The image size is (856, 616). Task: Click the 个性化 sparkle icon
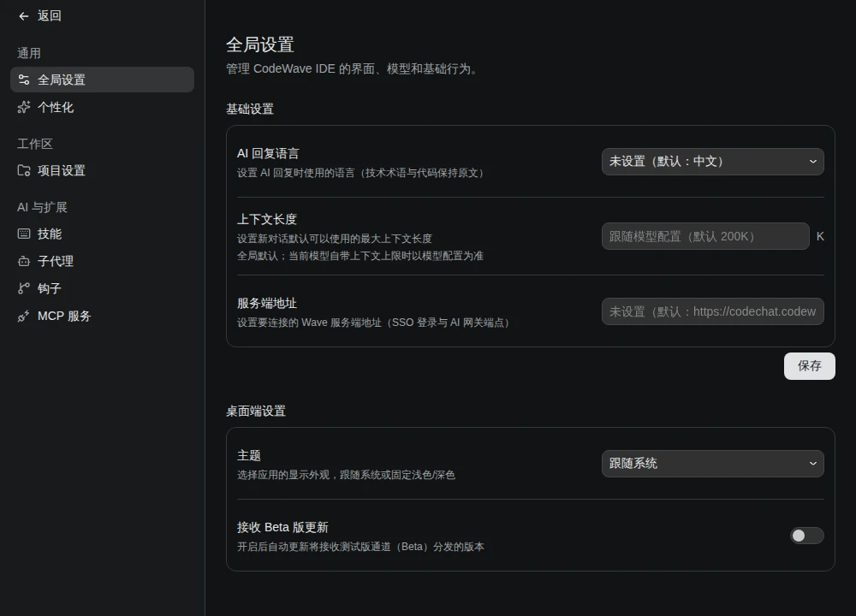pos(23,108)
